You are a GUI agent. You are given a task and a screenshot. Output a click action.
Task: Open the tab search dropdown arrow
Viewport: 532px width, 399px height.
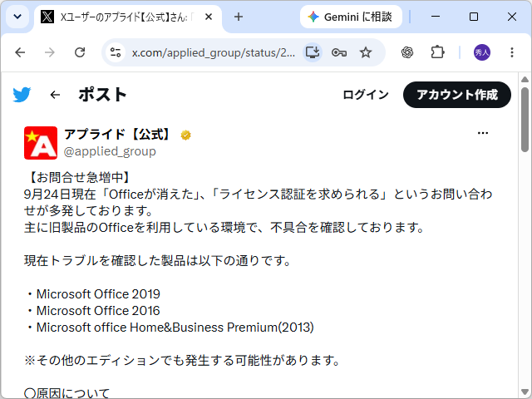[x=17, y=17]
